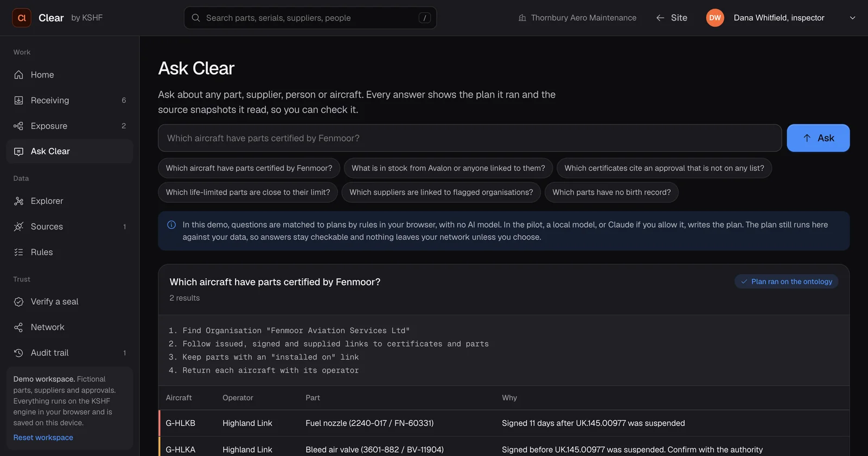The height and width of the screenshot is (456, 868).
Task: Pick the no birth record chip
Action: click(x=611, y=192)
